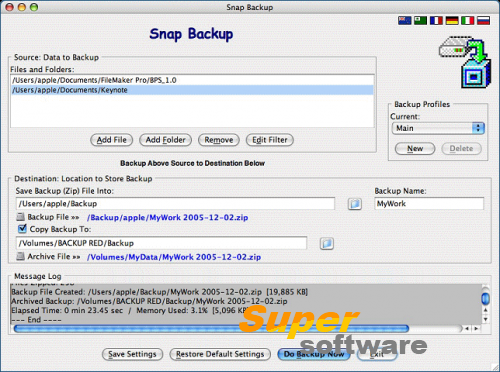Viewport: 500px width, 372px height.
Task: Click the Save Settings button
Action: [x=132, y=354]
